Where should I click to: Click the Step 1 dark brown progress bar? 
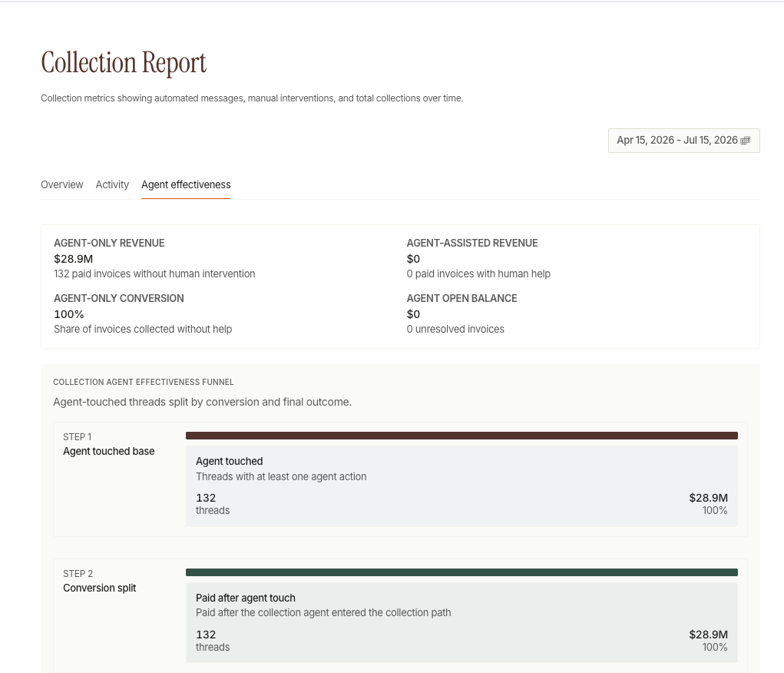pos(461,436)
